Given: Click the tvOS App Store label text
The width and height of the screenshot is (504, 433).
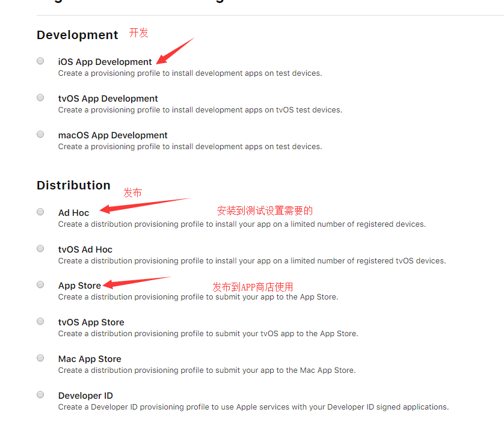Looking at the screenshot, I should (91, 322).
